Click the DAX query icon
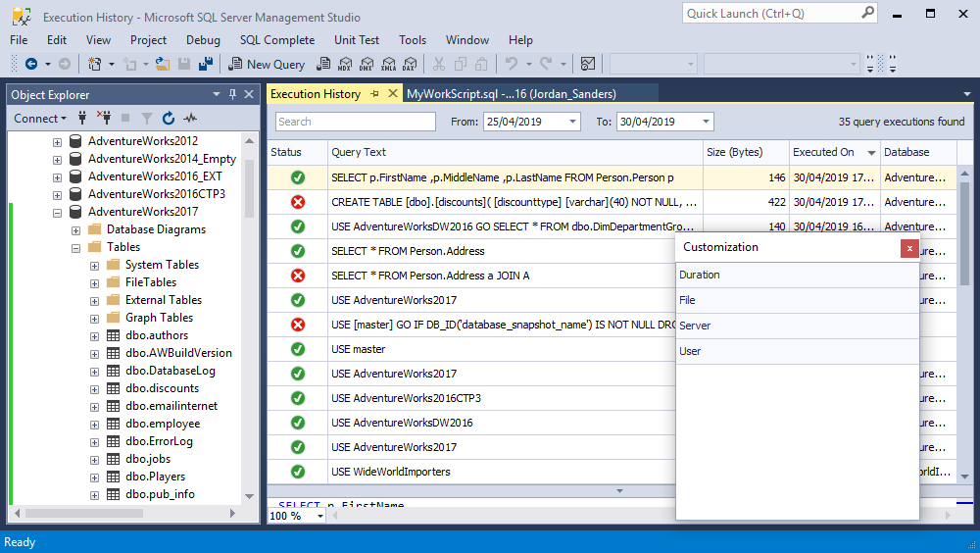 [410, 64]
